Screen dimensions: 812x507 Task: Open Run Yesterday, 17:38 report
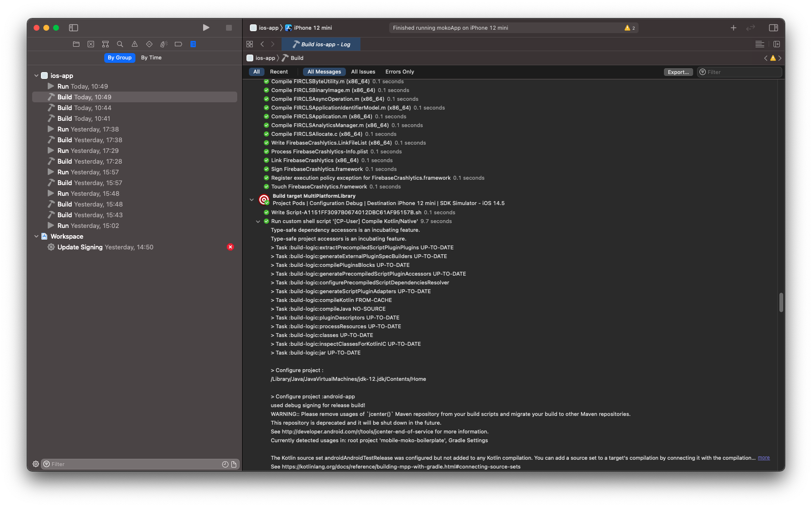tap(134, 129)
